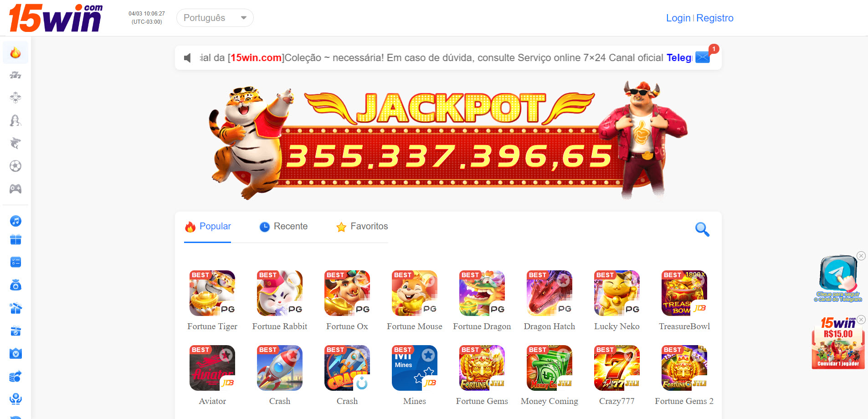This screenshot has height=419, width=868.
Task: Close the R$15,00 invite promo widget
Action: pos(861,320)
